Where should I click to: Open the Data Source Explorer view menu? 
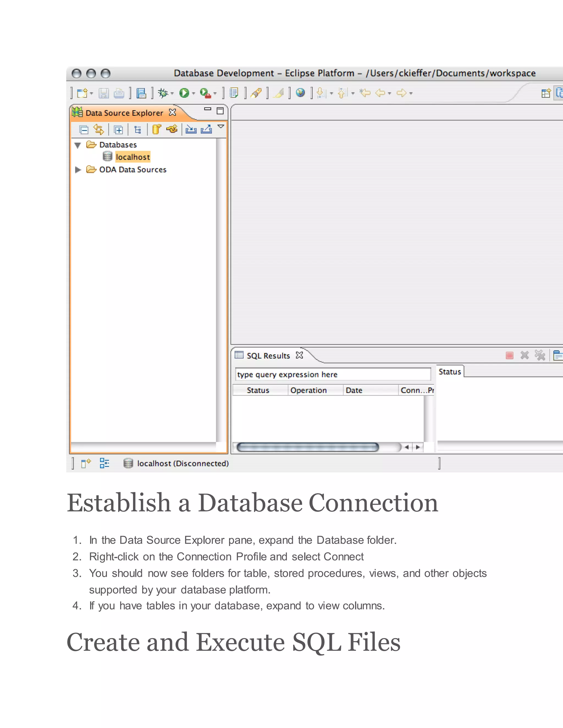tap(221, 126)
